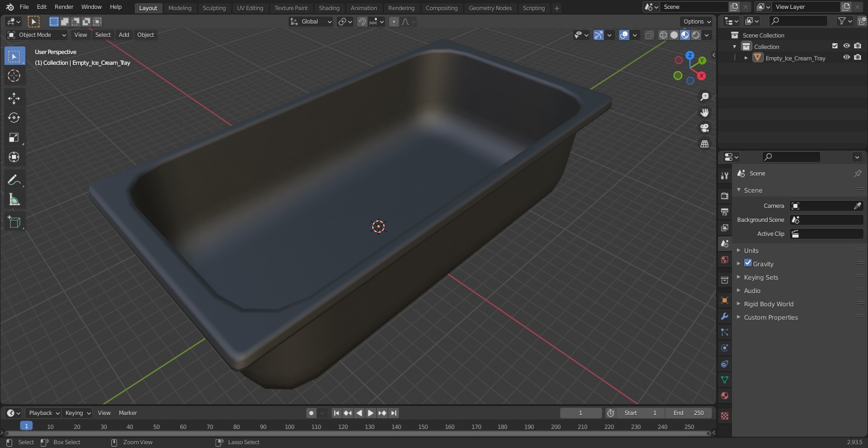Open the Material properties tab
The width and height of the screenshot is (868, 448).
(x=724, y=395)
